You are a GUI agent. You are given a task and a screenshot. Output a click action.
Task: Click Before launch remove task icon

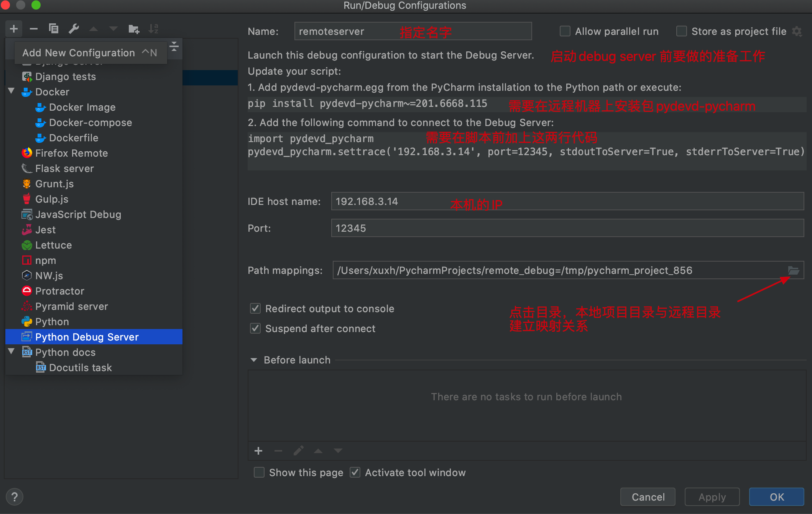tap(278, 451)
